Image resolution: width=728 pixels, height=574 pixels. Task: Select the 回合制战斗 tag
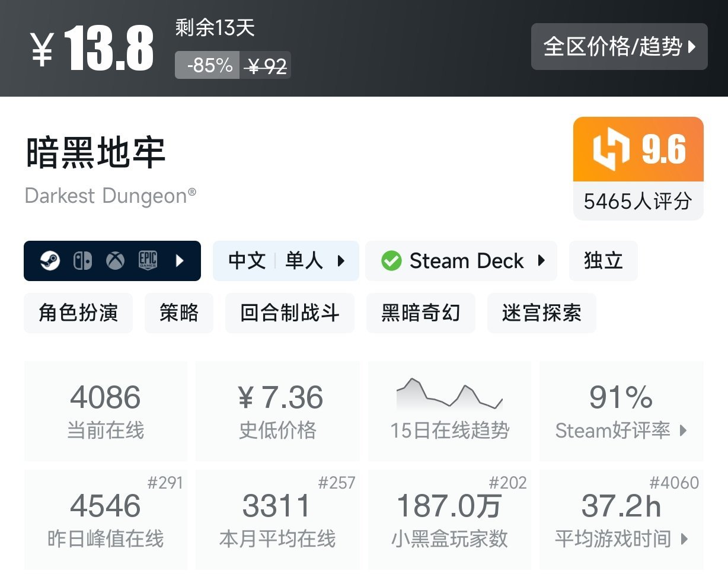pyautogui.click(x=290, y=313)
